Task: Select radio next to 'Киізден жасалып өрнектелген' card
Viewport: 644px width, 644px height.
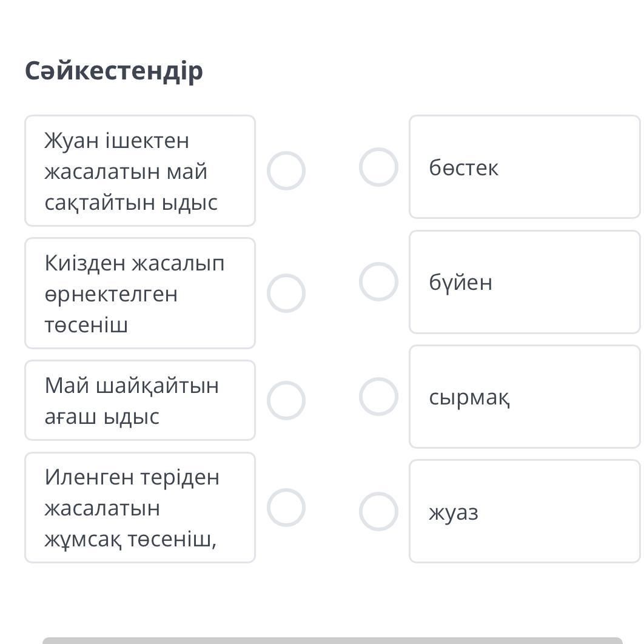Action: pos(286,293)
